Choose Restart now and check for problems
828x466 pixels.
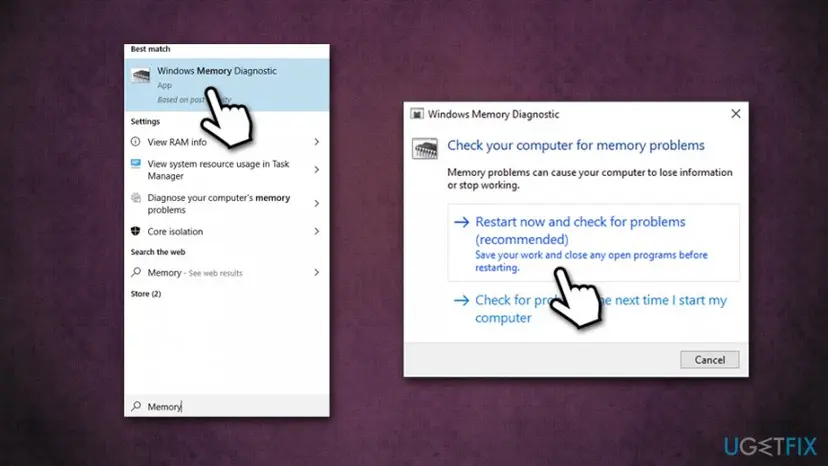pyautogui.click(x=594, y=243)
